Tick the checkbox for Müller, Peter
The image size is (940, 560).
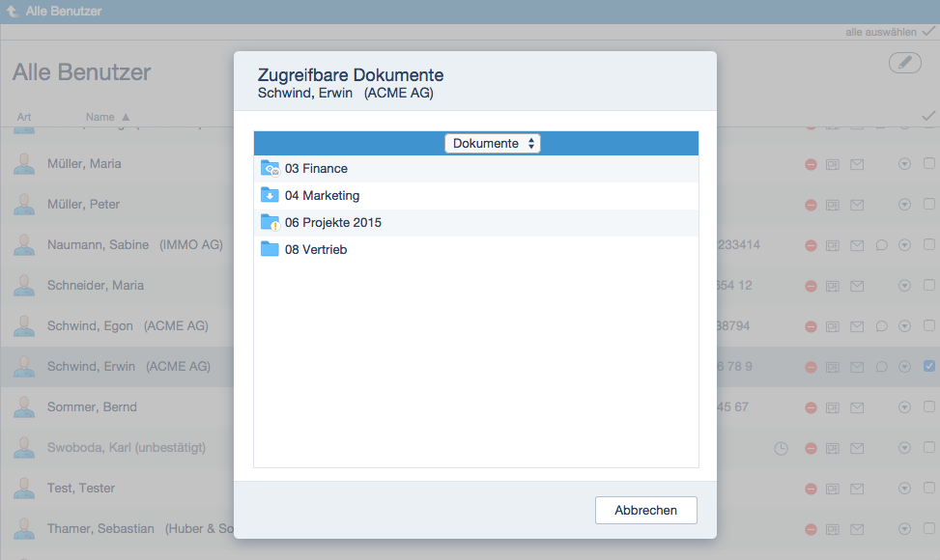928,204
